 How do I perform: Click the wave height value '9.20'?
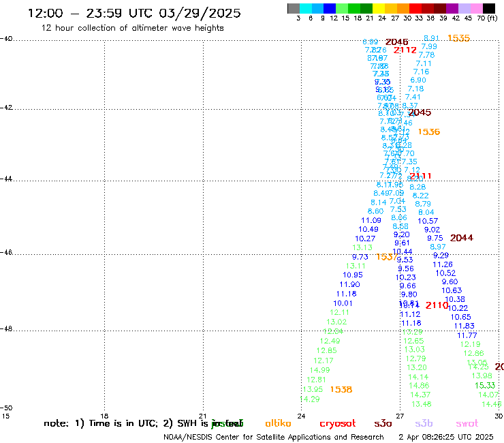click(x=401, y=234)
